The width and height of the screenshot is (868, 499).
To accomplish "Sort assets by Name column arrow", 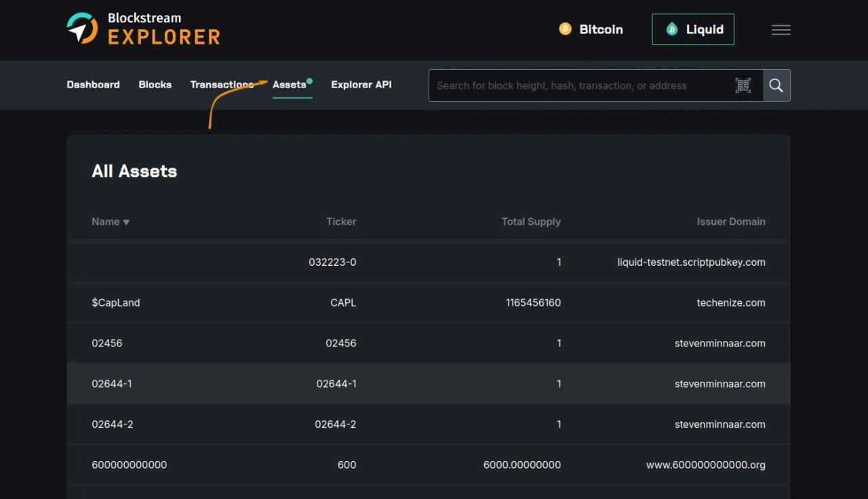I will 126,222.
